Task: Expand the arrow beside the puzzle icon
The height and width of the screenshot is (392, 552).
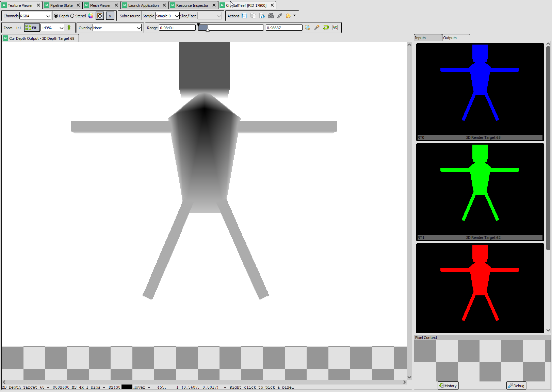Action: tap(295, 15)
